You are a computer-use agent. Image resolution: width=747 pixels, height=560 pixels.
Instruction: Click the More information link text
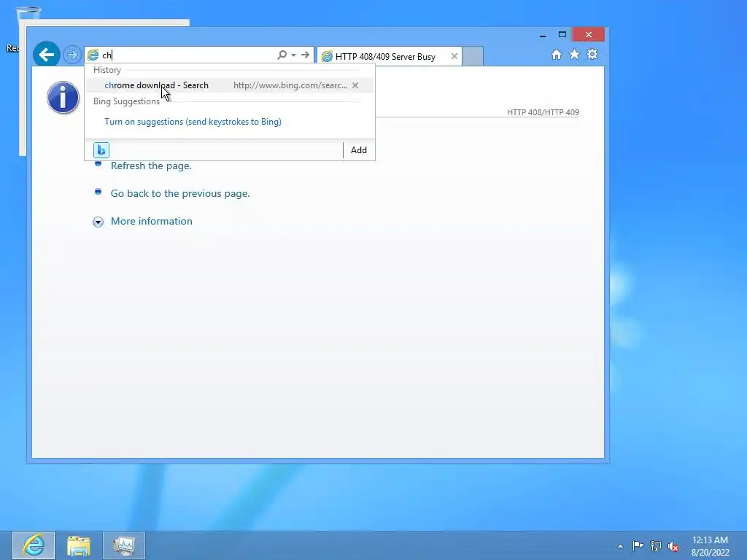tap(152, 221)
